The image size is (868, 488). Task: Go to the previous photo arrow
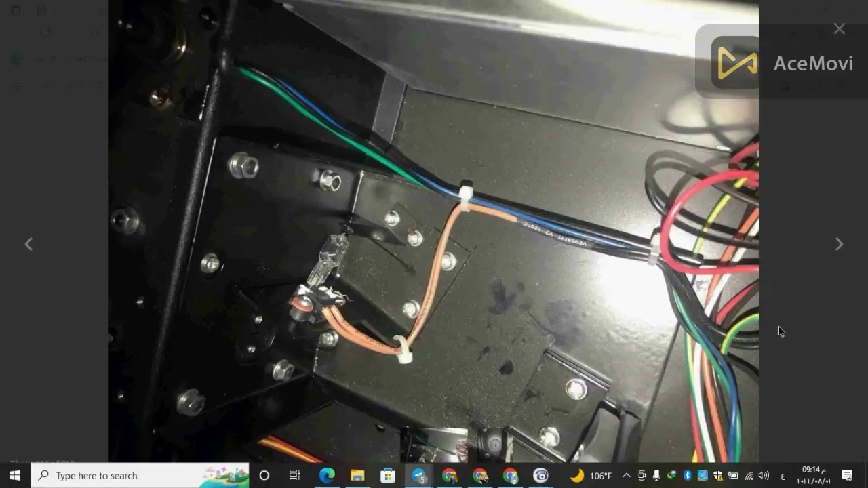[28, 244]
